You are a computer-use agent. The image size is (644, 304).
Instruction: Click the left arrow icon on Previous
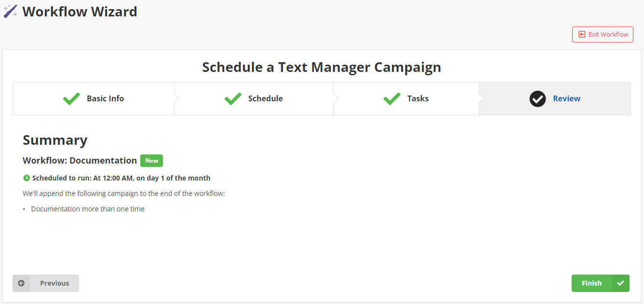(x=21, y=283)
